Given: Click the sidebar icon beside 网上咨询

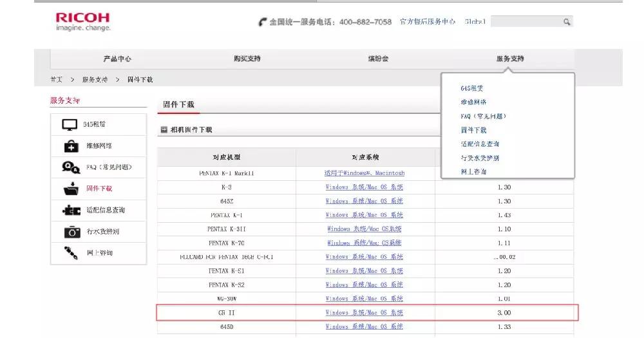Looking at the screenshot, I should pyautogui.click(x=71, y=252).
